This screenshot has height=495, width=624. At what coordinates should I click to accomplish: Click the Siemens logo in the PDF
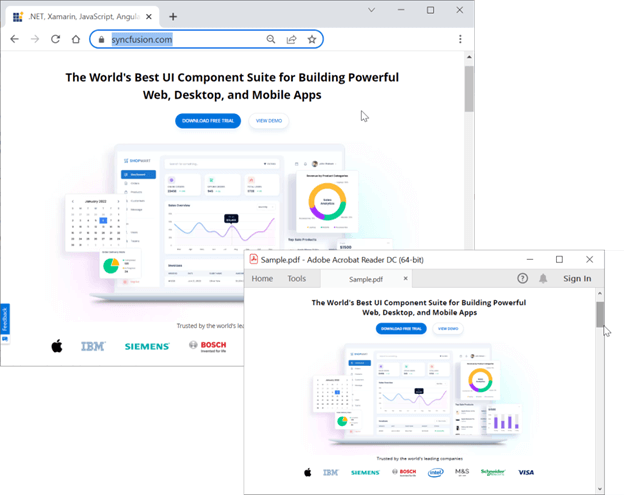(365, 472)
